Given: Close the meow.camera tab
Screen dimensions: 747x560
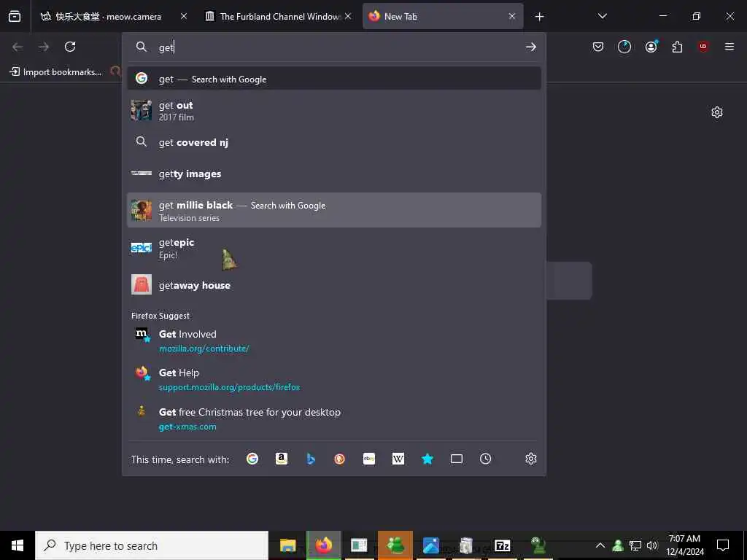Looking at the screenshot, I should tap(183, 16).
